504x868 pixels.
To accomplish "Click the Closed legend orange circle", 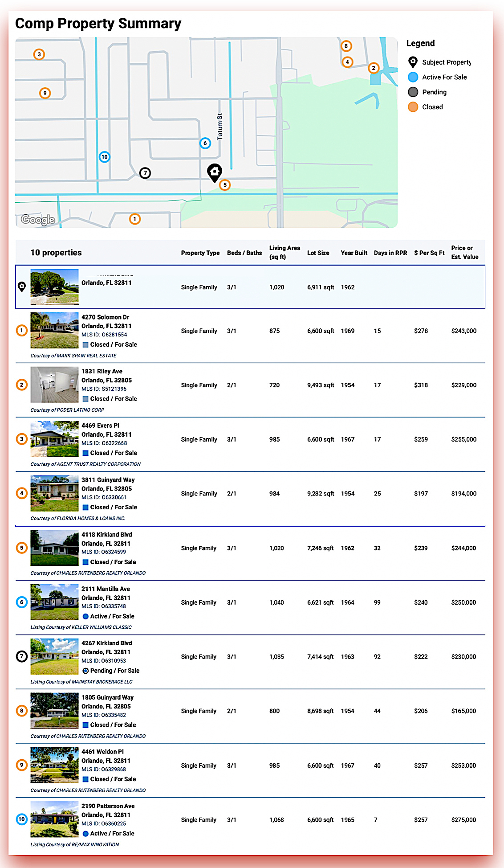I will (413, 107).
